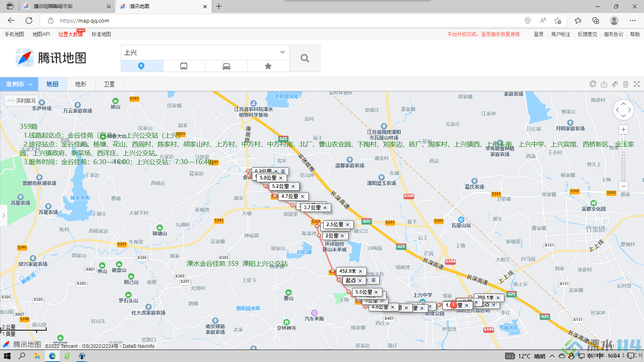Switch to the 卫星 satellite view tab

point(109,84)
